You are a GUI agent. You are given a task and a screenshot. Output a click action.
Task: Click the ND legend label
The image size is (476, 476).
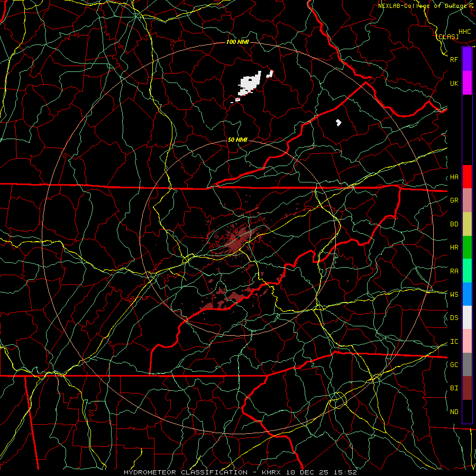click(x=454, y=412)
